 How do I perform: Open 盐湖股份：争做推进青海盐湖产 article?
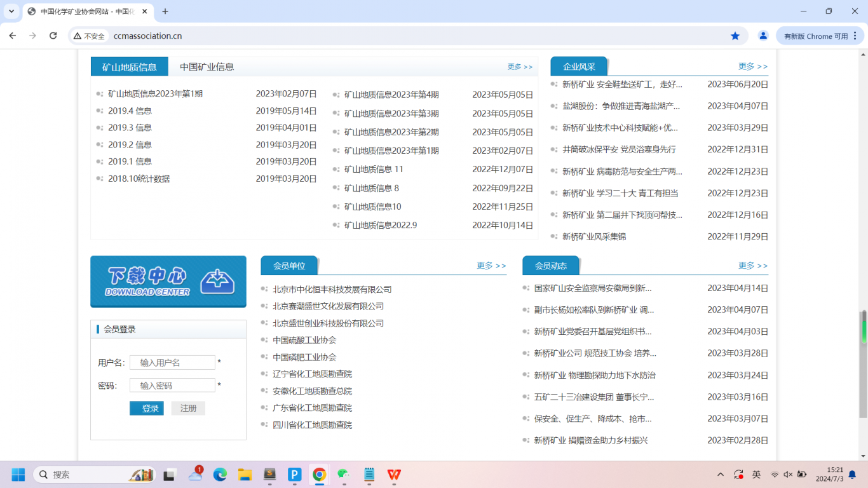(621, 106)
